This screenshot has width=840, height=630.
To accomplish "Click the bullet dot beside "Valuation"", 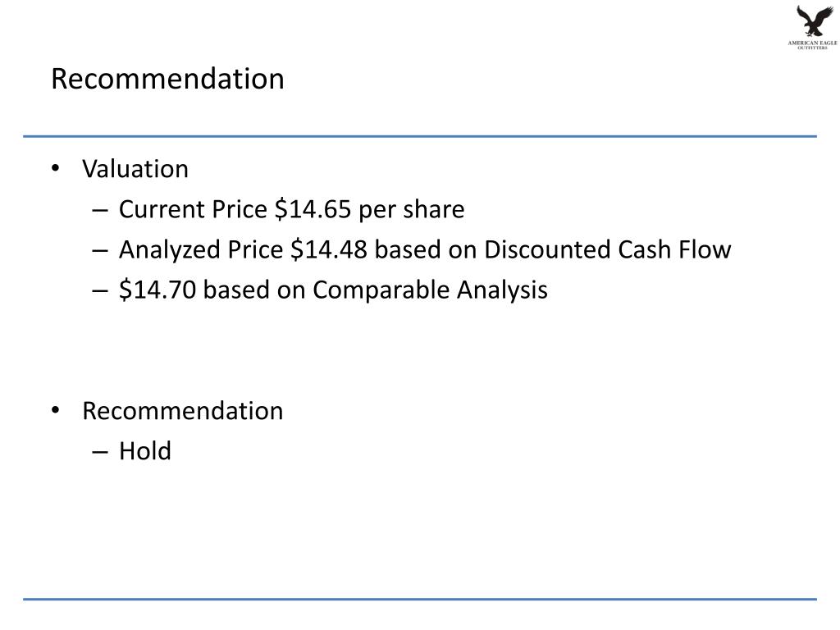I will point(55,169).
